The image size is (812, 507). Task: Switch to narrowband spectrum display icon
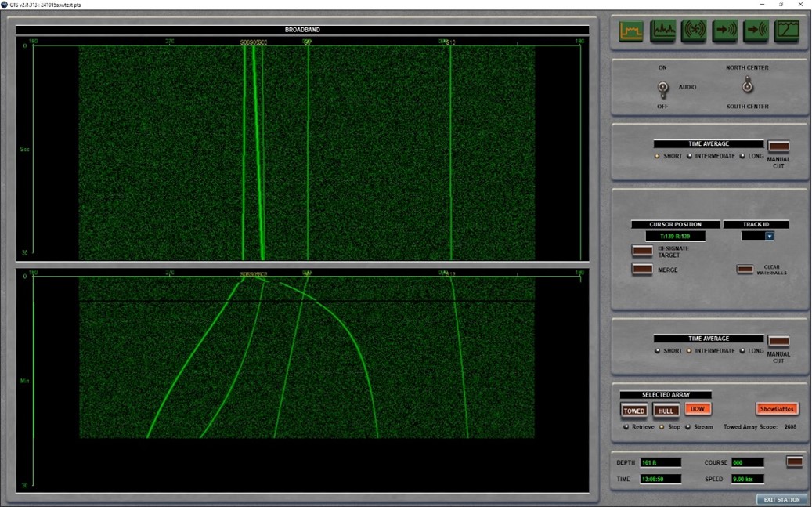click(663, 31)
